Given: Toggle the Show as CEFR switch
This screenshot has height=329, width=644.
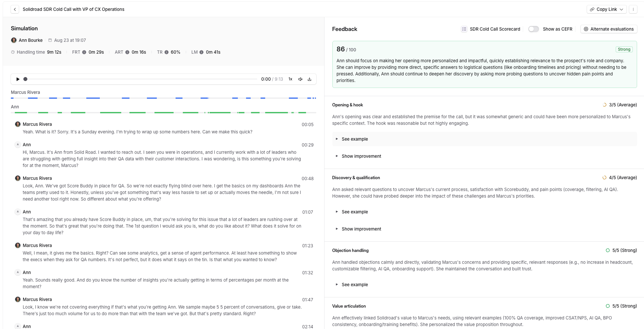Looking at the screenshot, I should click(x=534, y=29).
